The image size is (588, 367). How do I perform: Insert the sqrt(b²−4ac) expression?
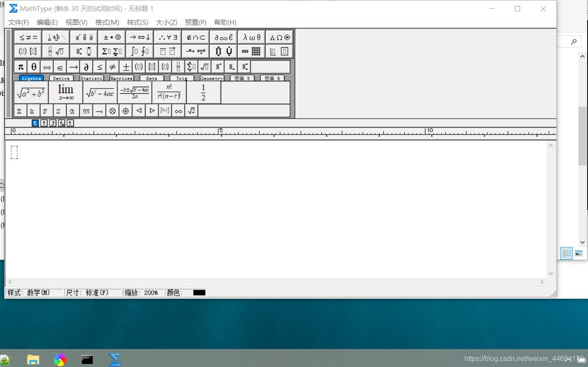(x=100, y=92)
